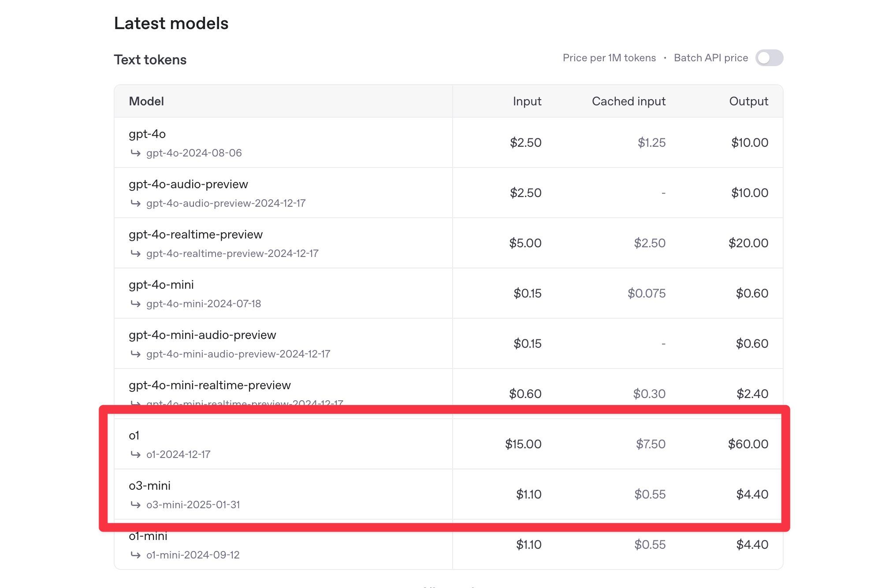Click the arrow icon beside gpt-4o-mini-audio-preview-2024-12-17
The height and width of the screenshot is (588, 885).
tap(135, 354)
